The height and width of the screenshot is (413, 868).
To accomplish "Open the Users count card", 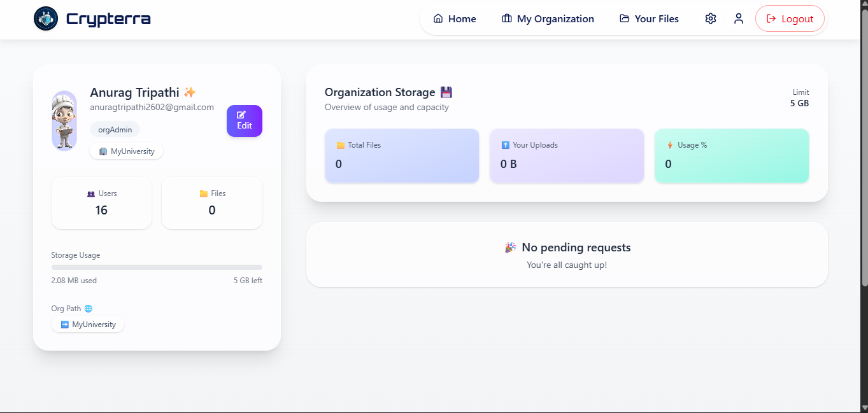I will (101, 203).
